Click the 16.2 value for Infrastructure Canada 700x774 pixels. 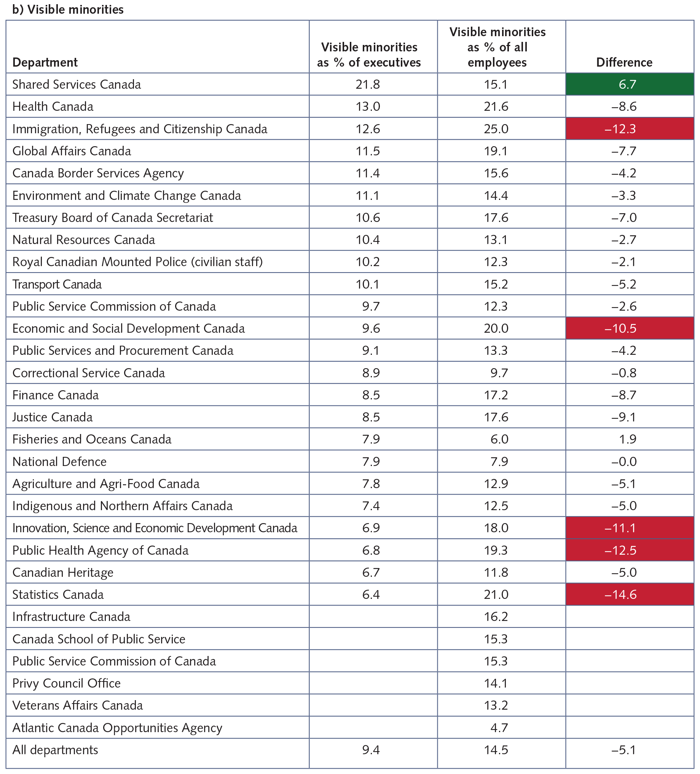click(x=496, y=617)
